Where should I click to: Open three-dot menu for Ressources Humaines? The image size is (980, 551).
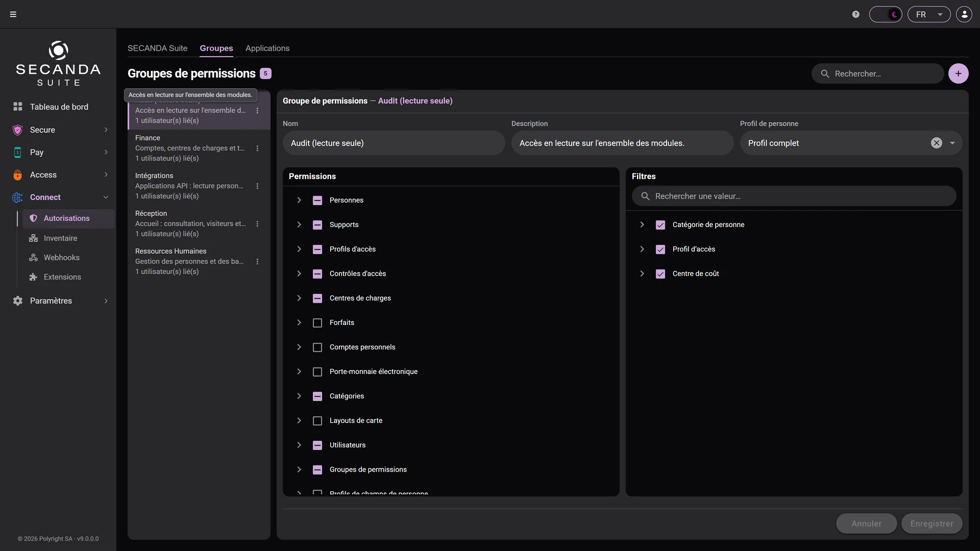(257, 261)
